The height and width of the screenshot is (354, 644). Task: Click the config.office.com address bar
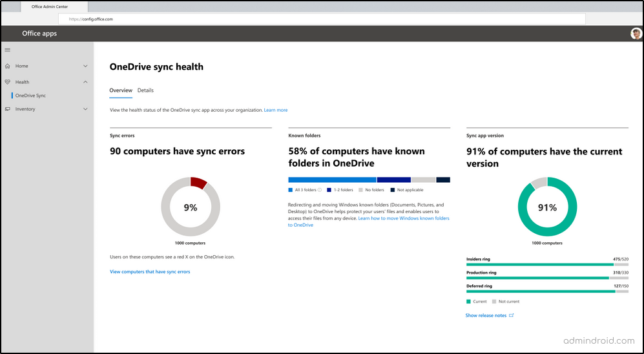[322, 19]
